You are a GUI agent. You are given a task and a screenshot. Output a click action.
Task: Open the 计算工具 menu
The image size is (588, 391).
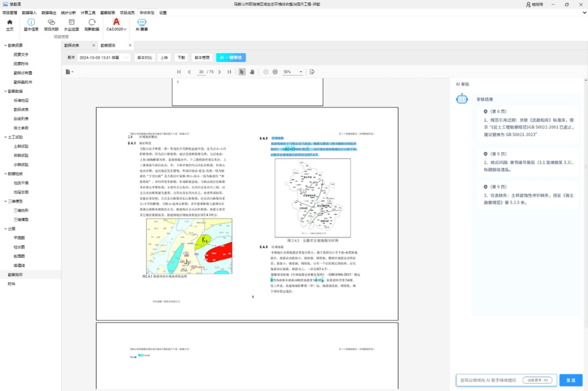[x=88, y=12]
